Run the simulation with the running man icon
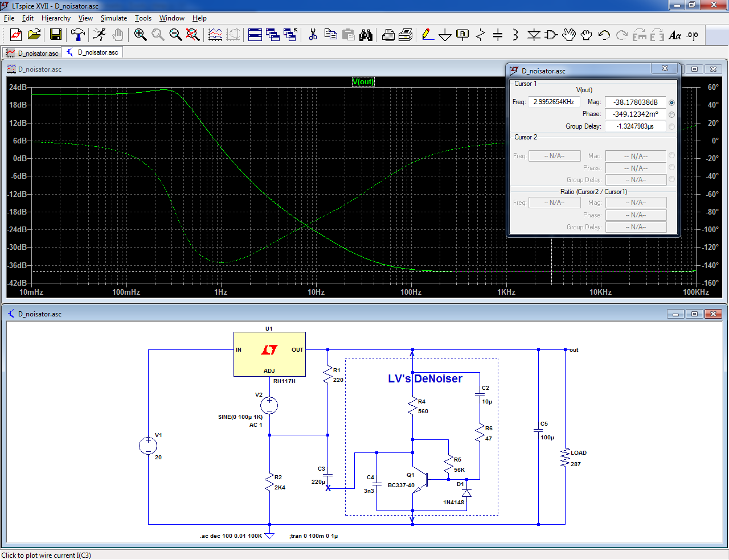 click(100, 35)
